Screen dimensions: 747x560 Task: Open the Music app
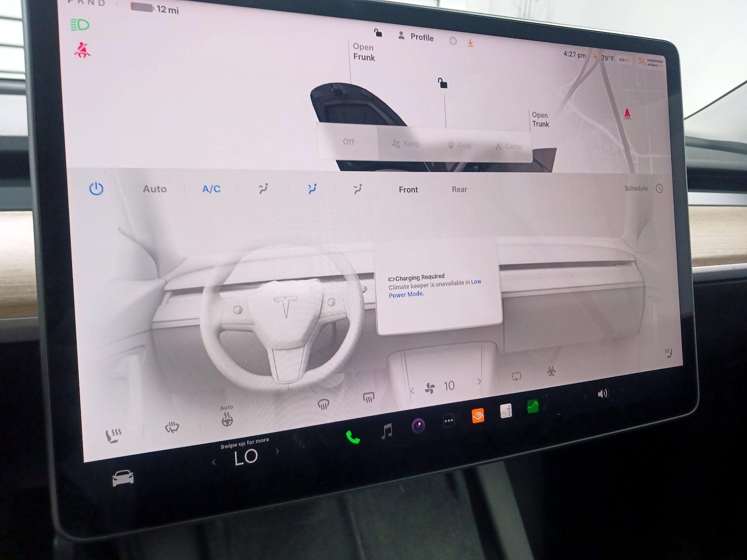[387, 431]
